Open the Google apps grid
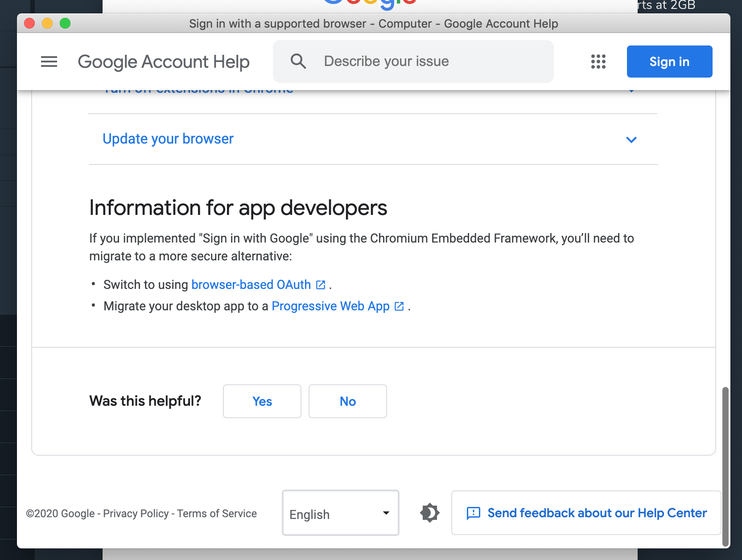The image size is (742, 560). 598,62
